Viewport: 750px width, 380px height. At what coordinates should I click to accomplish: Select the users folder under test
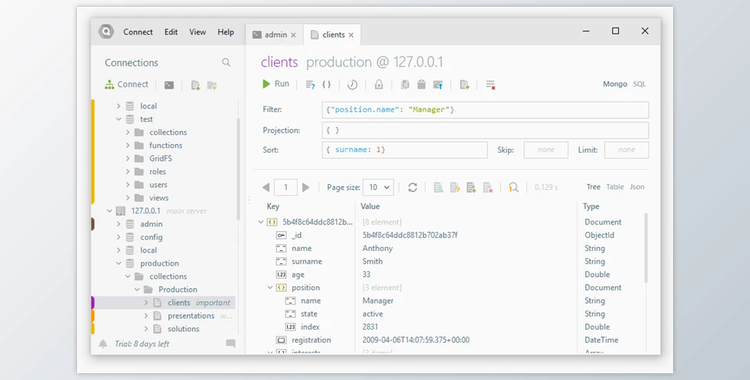pyautogui.click(x=158, y=185)
